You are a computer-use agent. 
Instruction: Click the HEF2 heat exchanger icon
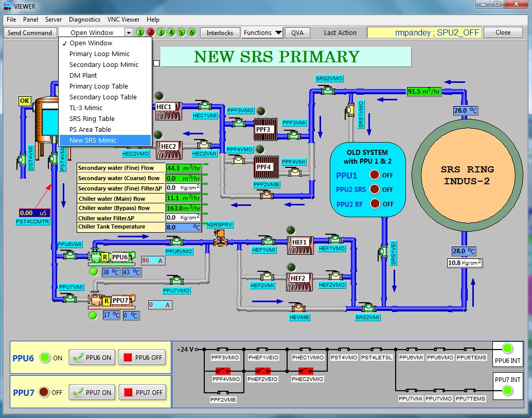point(299,282)
